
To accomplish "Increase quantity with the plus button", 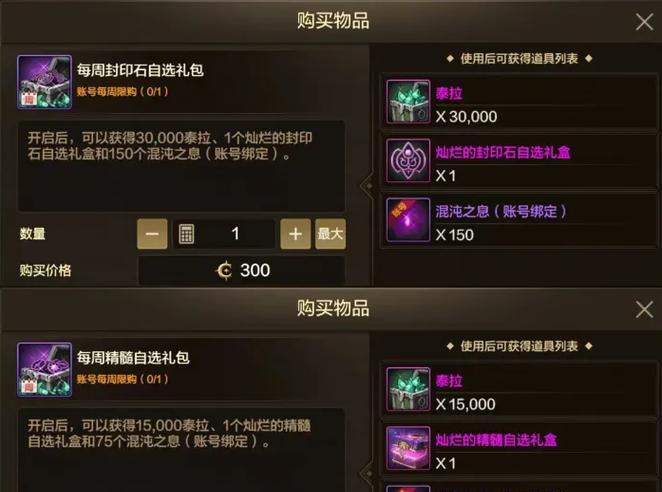I will pyautogui.click(x=296, y=234).
